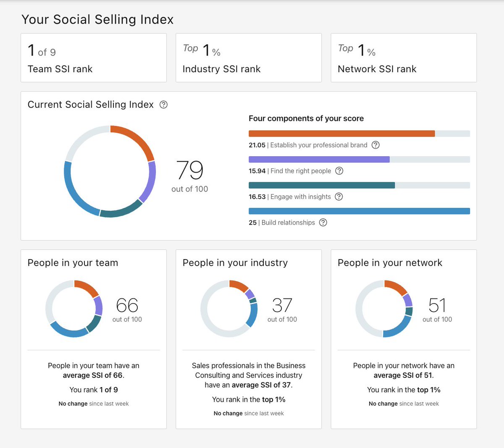Select the main SSI donut chart
Screen dimensions: 504x448
110,171
